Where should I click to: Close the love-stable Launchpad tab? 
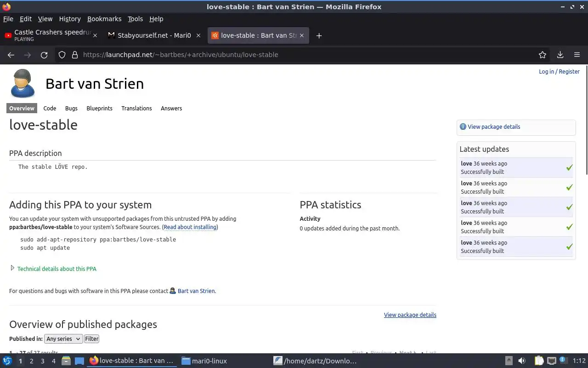point(302,35)
